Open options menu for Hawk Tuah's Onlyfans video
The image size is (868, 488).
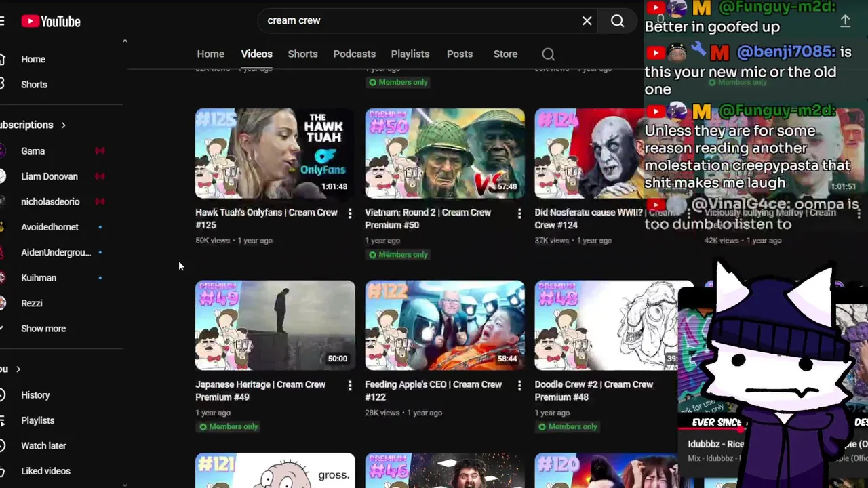(350, 213)
